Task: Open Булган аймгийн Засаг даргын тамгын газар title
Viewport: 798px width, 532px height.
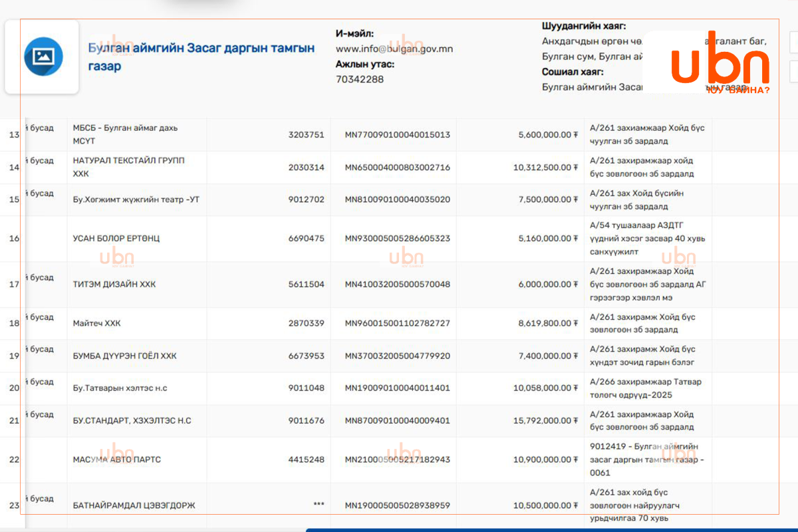Action: 201,57
